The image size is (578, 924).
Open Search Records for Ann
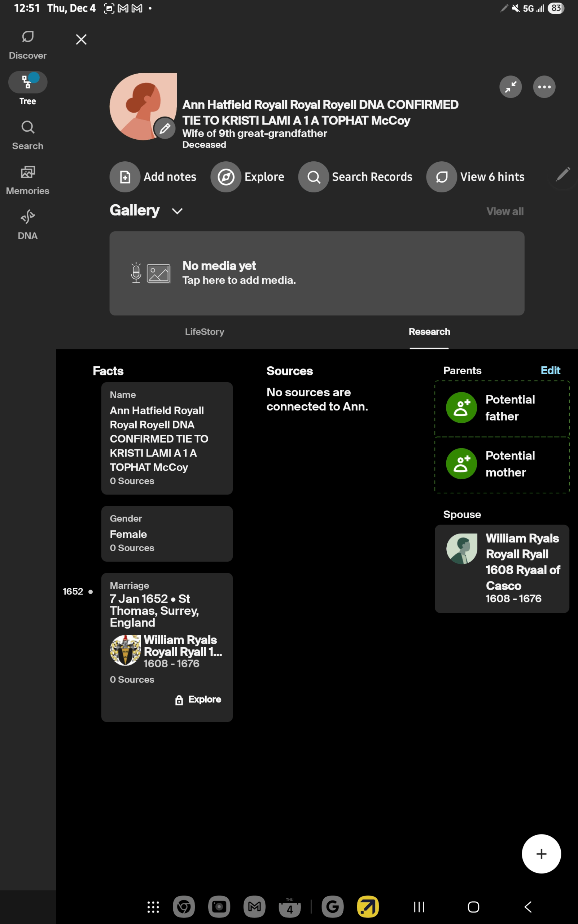(x=355, y=177)
